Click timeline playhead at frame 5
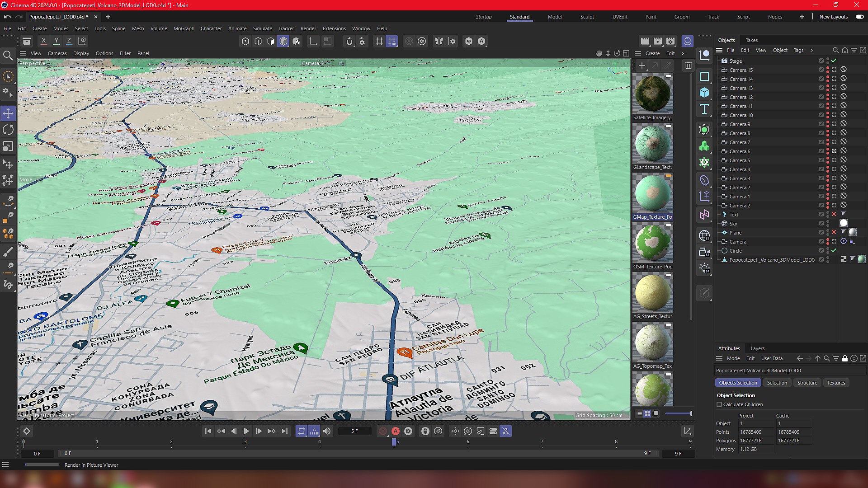This screenshot has width=868, height=488. (394, 442)
